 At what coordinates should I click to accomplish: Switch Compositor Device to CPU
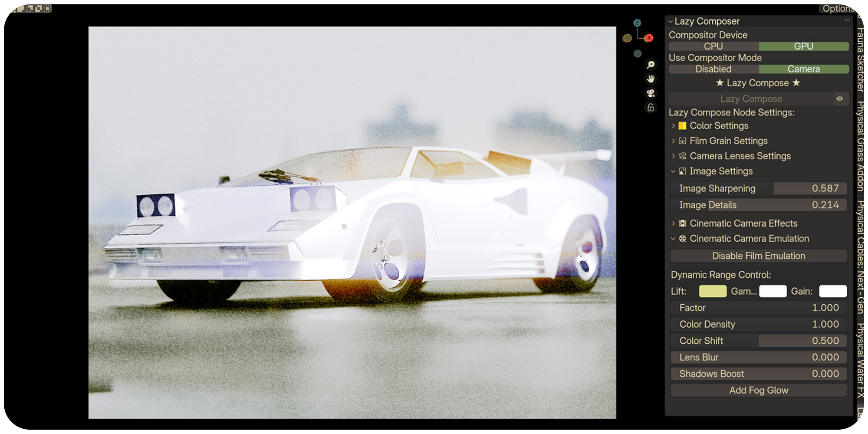[713, 46]
